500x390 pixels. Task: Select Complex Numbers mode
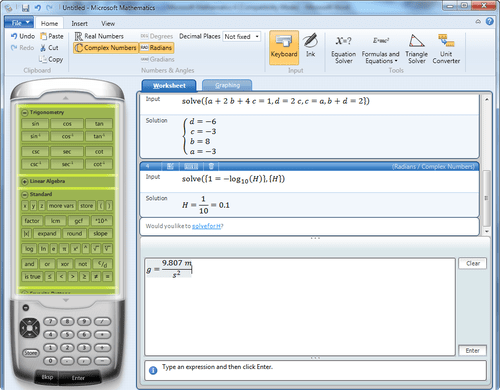(x=105, y=48)
